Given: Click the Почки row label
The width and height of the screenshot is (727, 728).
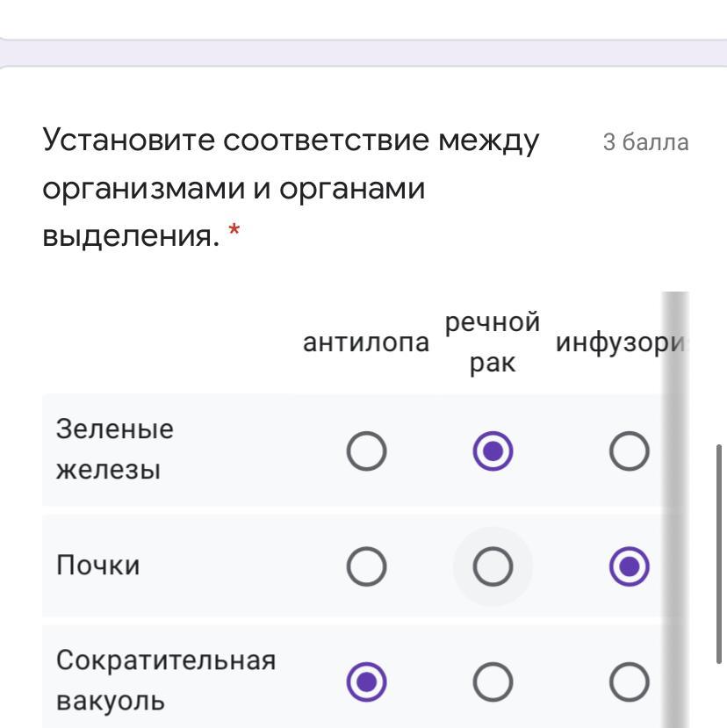Looking at the screenshot, I should (x=97, y=567).
